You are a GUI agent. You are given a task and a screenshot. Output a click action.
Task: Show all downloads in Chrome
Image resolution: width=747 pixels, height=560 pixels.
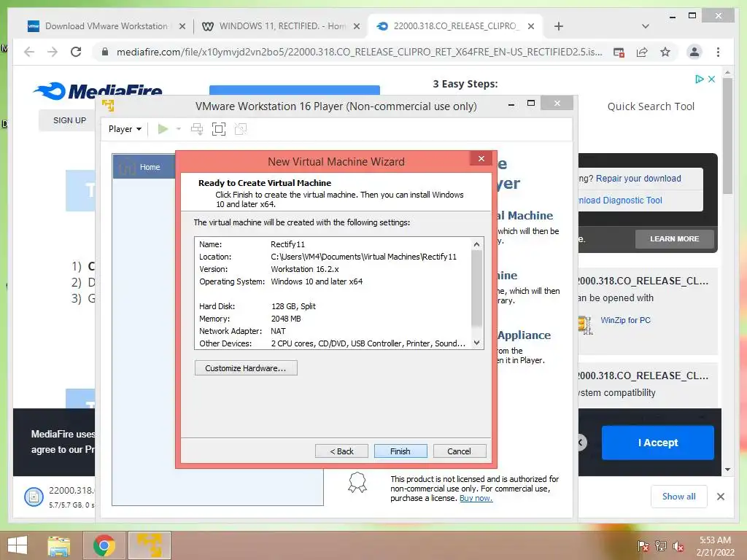point(678,497)
